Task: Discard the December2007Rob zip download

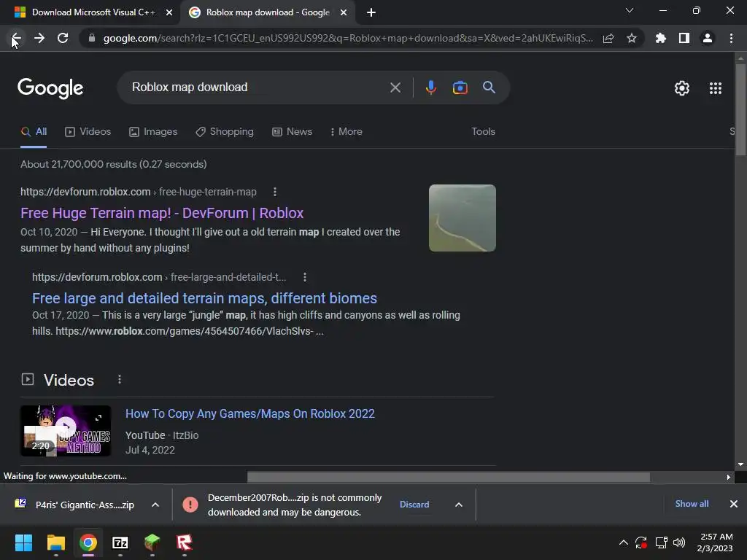Action: coord(414,505)
